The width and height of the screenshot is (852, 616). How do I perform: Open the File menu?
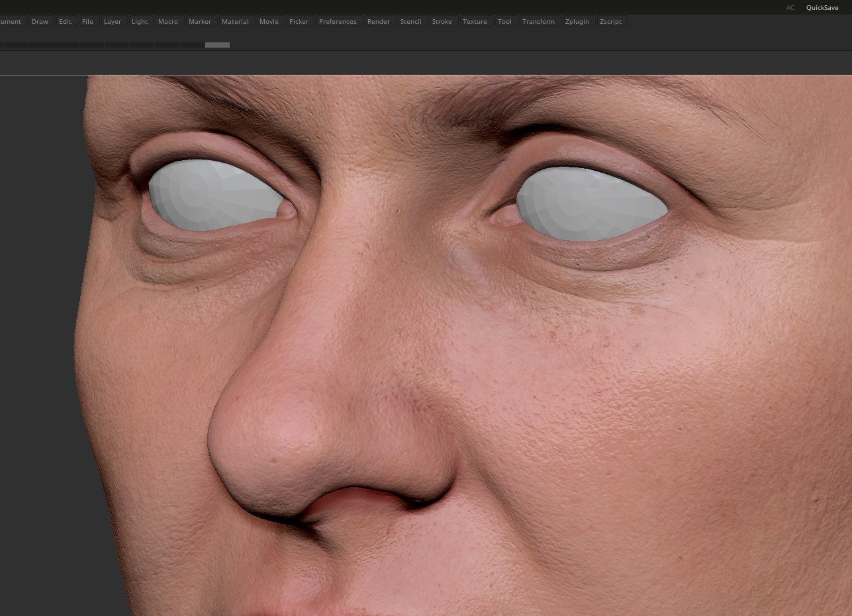87,22
